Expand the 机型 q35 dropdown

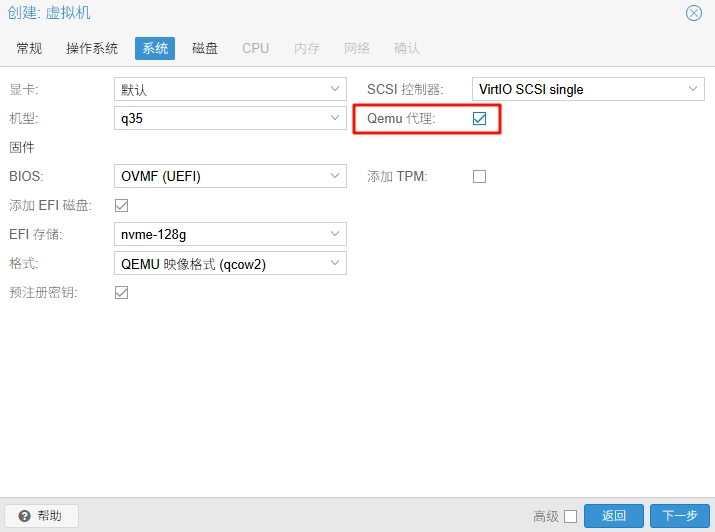point(335,119)
